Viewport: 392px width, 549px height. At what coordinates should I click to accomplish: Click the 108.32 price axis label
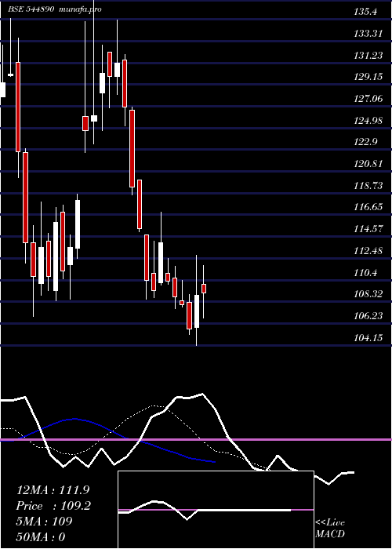click(x=368, y=294)
